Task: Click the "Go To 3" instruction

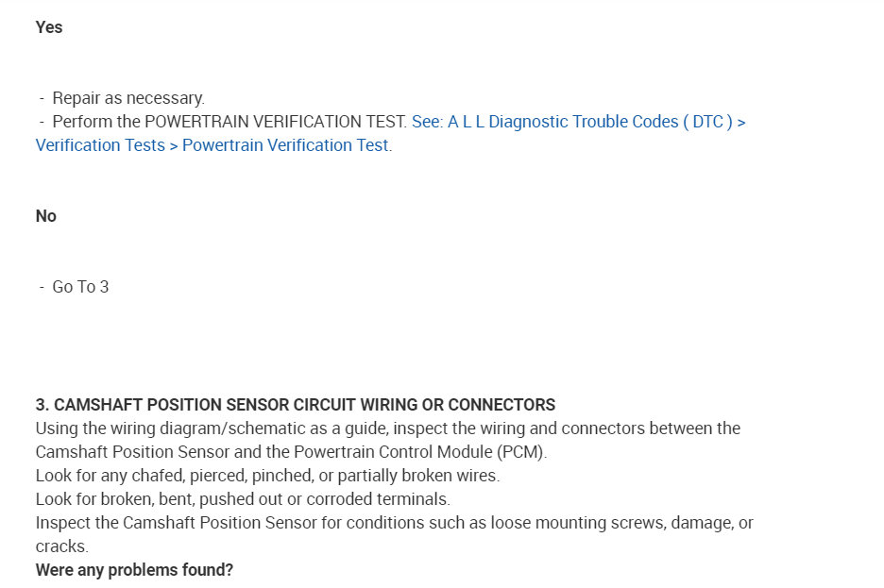Action: [x=80, y=287]
